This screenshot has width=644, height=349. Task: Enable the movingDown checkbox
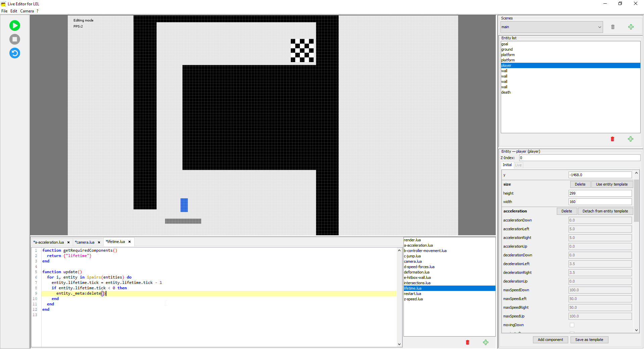coord(572,325)
